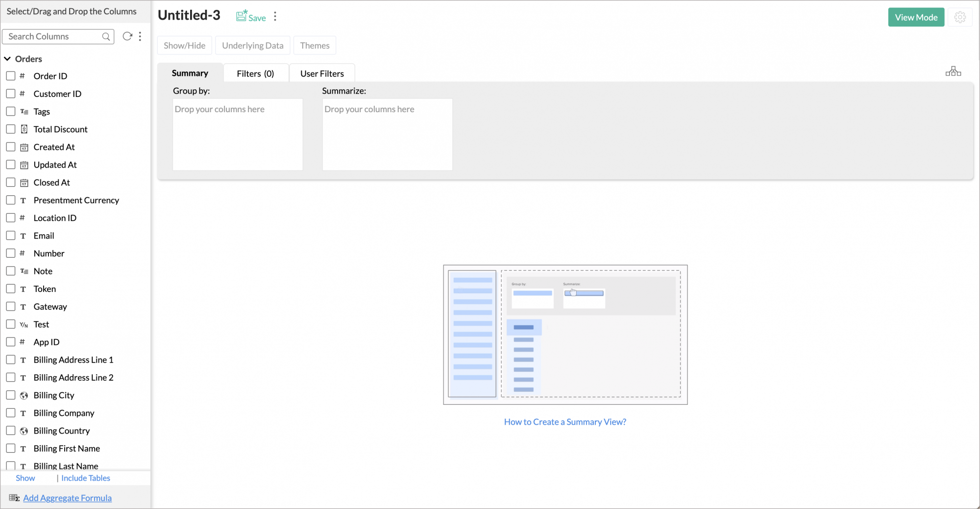Click the search magnifier icon
The image size is (980, 509).
106,37
